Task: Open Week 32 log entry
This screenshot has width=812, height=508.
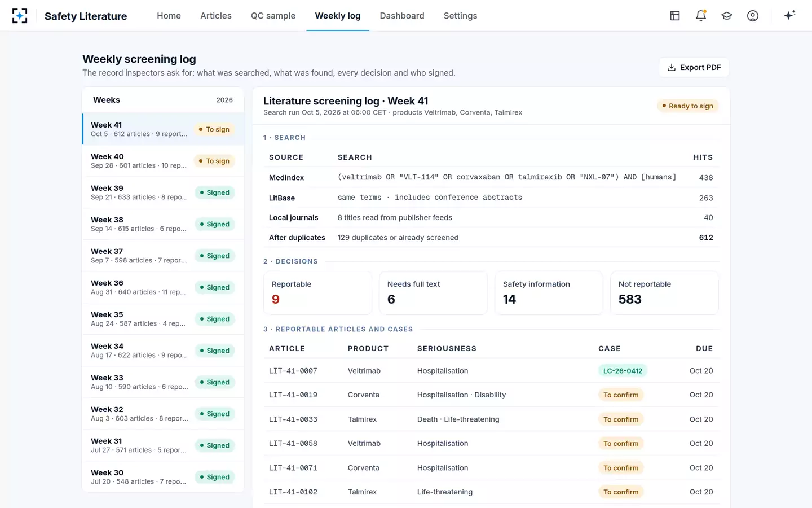Action: click(164, 414)
